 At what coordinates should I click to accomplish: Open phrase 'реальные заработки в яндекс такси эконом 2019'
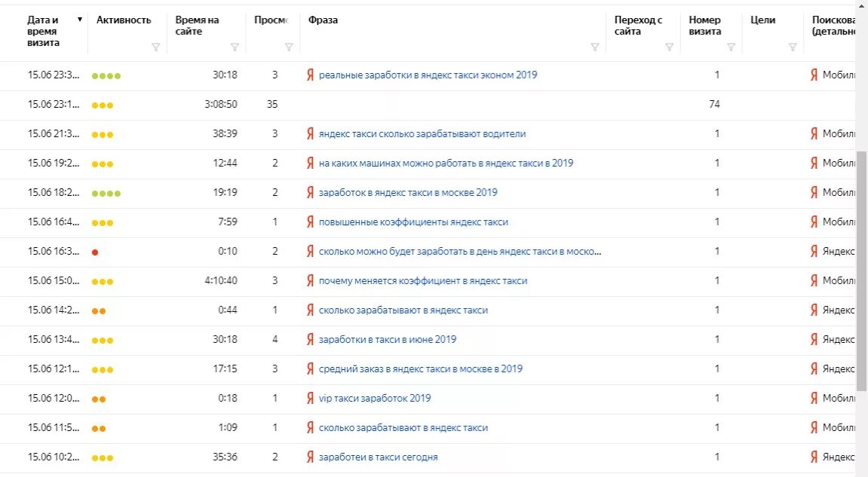point(428,75)
